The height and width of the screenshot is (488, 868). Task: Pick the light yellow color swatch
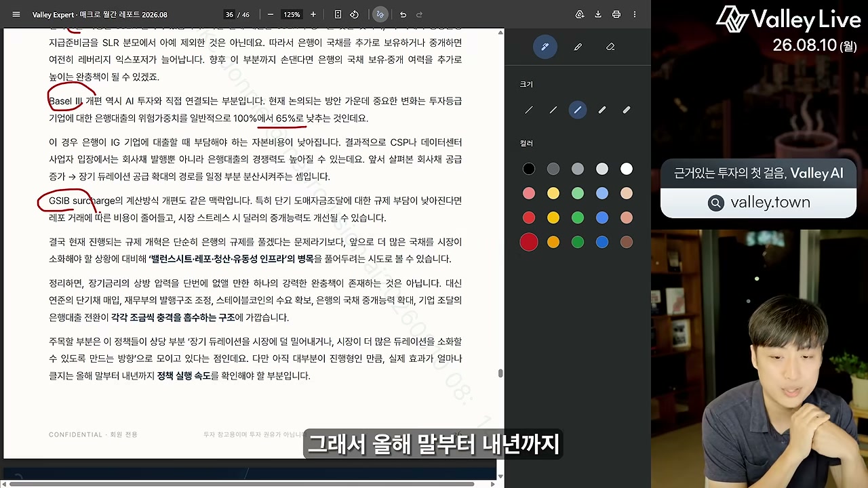click(553, 194)
